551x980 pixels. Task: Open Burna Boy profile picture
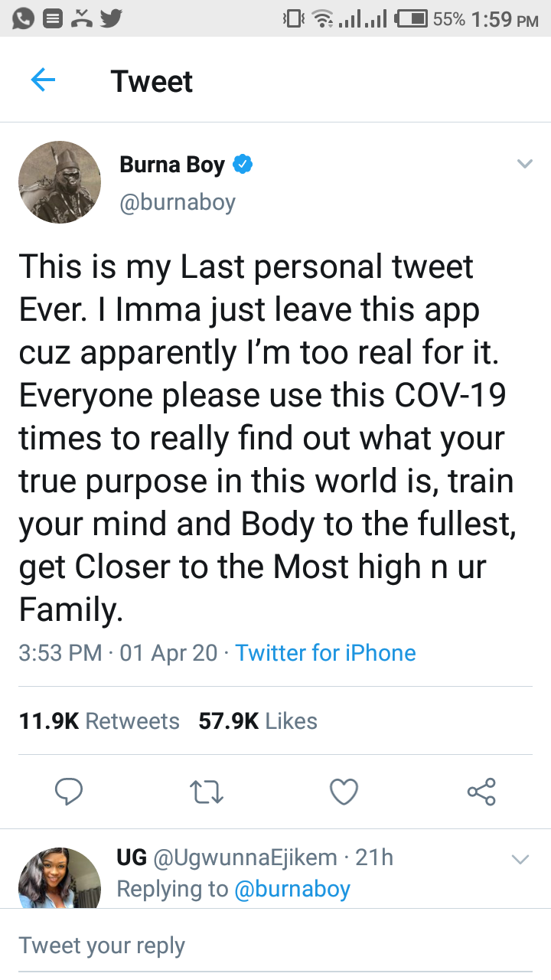click(x=60, y=182)
